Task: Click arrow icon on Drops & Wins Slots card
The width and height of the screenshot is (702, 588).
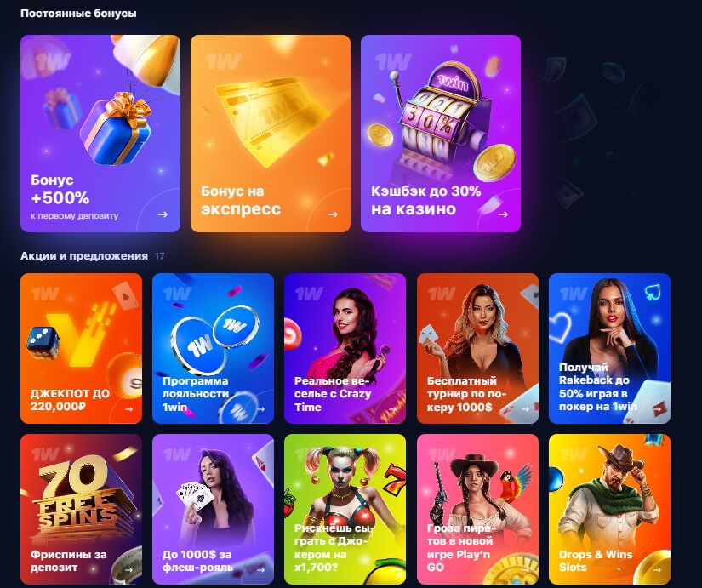Action: 657,569
